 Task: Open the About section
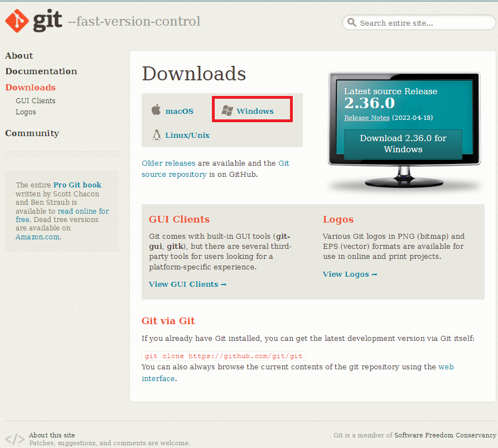(x=19, y=56)
